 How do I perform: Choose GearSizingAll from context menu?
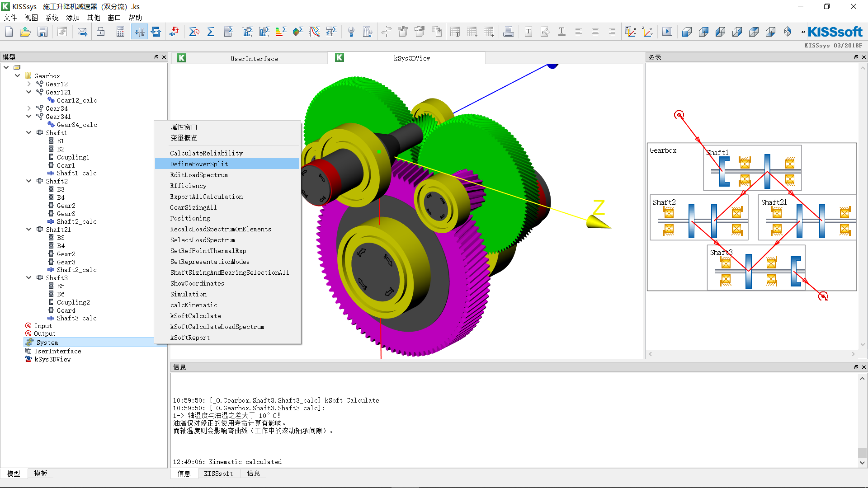(x=227, y=207)
